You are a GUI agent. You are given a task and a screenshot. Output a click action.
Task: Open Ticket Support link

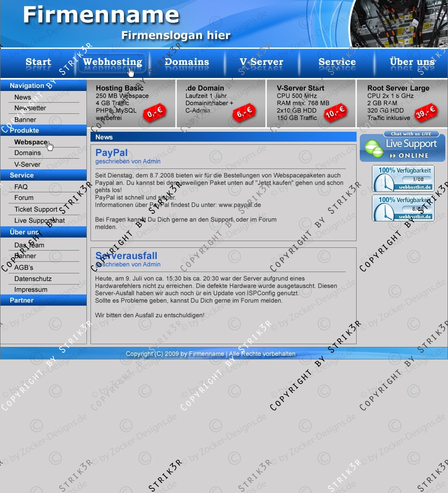[36, 209]
